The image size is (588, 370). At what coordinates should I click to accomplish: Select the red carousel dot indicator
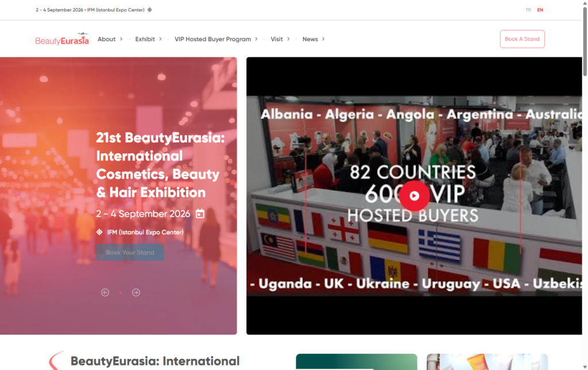(x=120, y=292)
